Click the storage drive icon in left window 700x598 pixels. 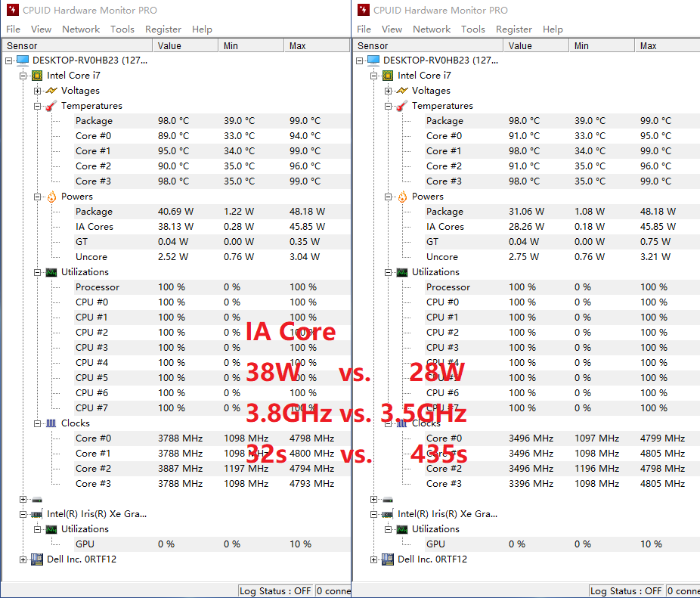coord(37,499)
